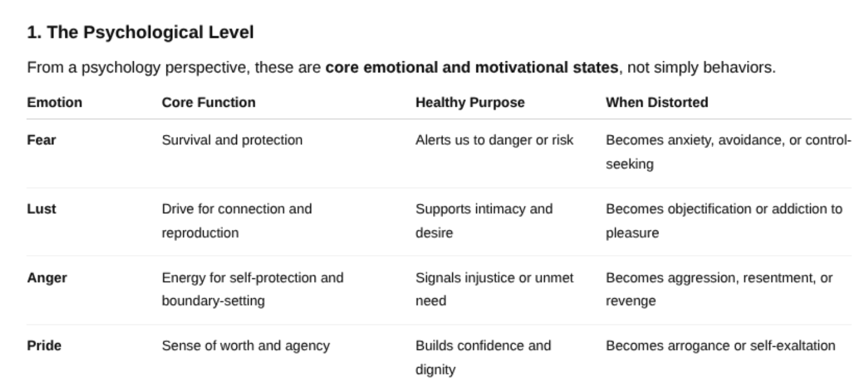Click the "1. The Psychological Level" heading

(x=140, y=33)
